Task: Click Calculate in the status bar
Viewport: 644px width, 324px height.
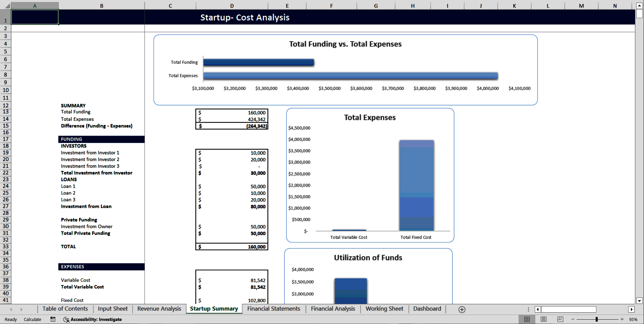Action: point(33,319)
